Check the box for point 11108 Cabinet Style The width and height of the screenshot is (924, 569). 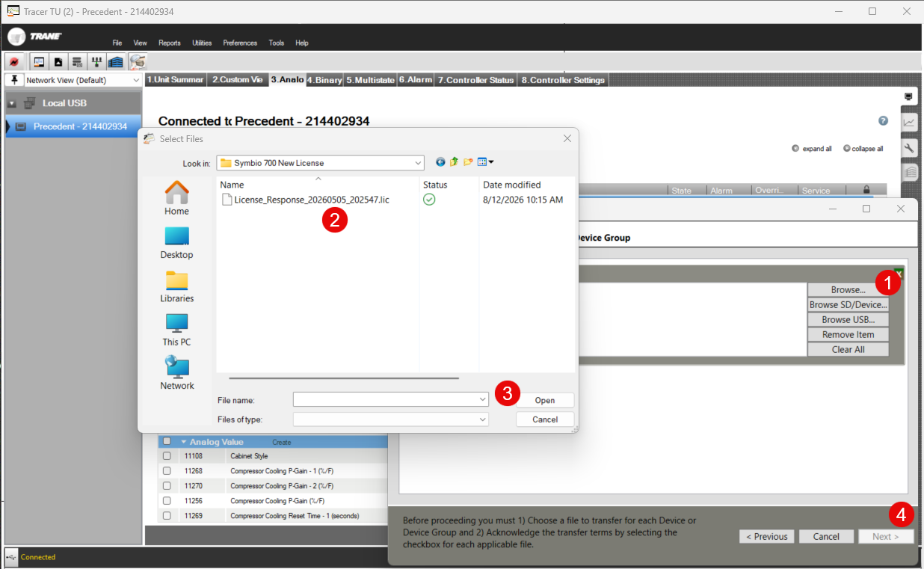coord(167,456)
